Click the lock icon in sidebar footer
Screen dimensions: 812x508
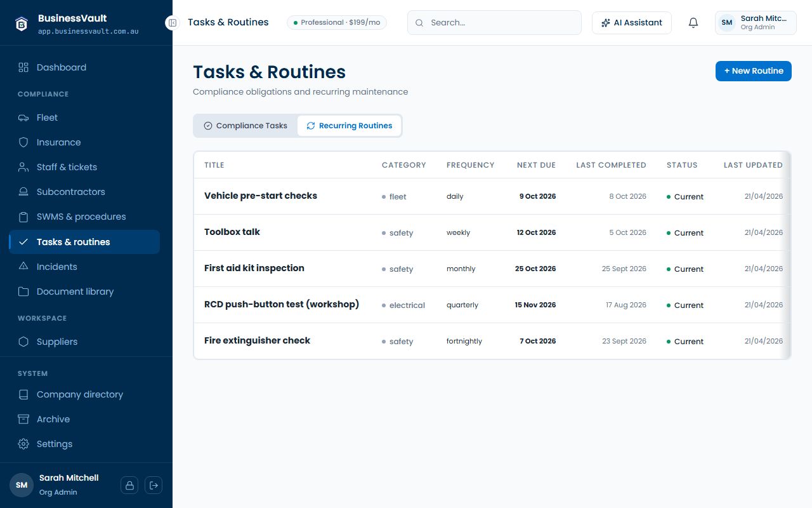pyautogui.click(x=129, y=485)
